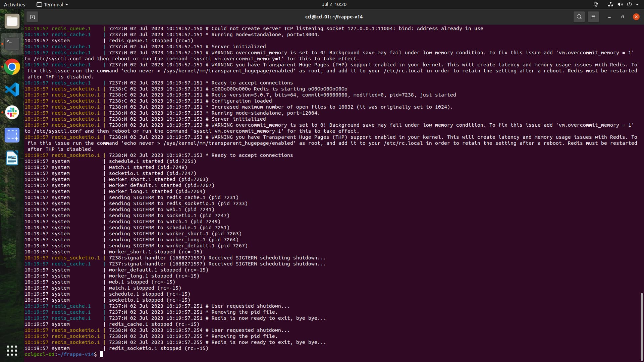This screenshot has height=362, width=644.
Task: Open the Activities overview
Action: [x=14, y=4]
